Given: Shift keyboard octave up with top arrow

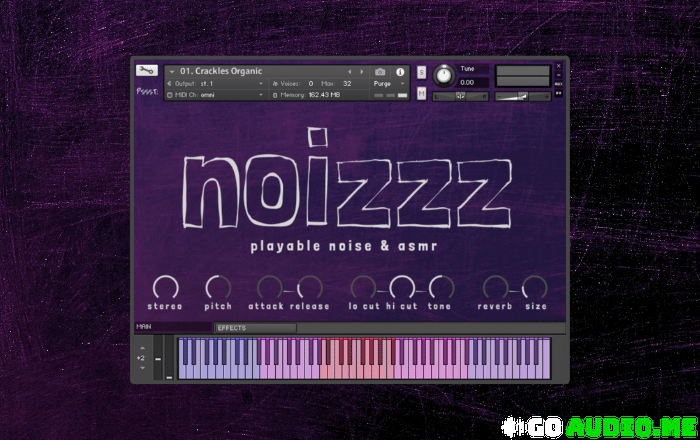Looking at the screenshot, I should tap(142, 347).
